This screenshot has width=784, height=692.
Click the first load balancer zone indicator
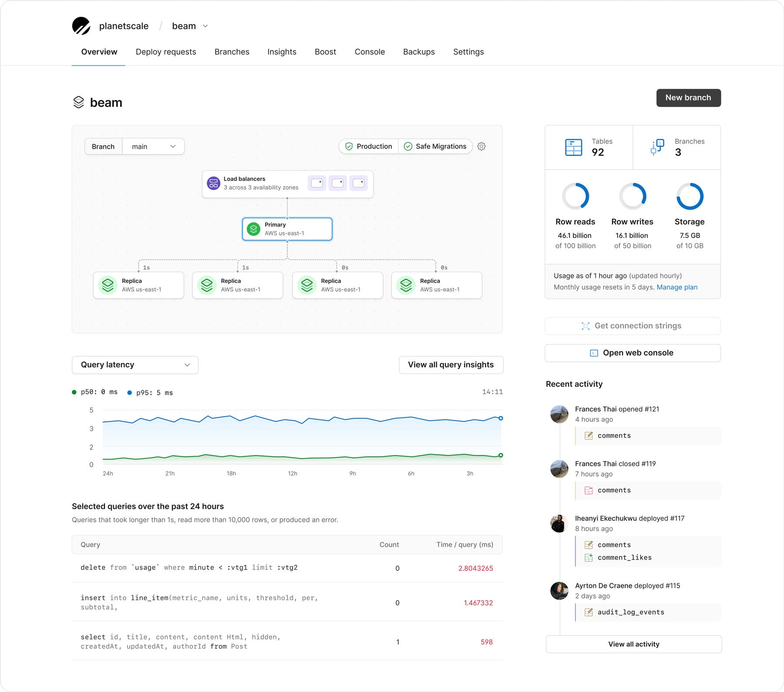(x=317, y=183)
